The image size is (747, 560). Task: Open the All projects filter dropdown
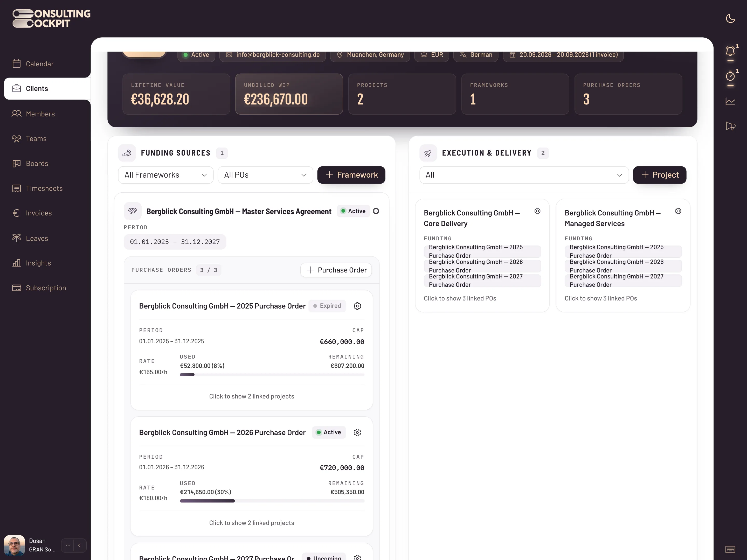click(x=524, y=175)
